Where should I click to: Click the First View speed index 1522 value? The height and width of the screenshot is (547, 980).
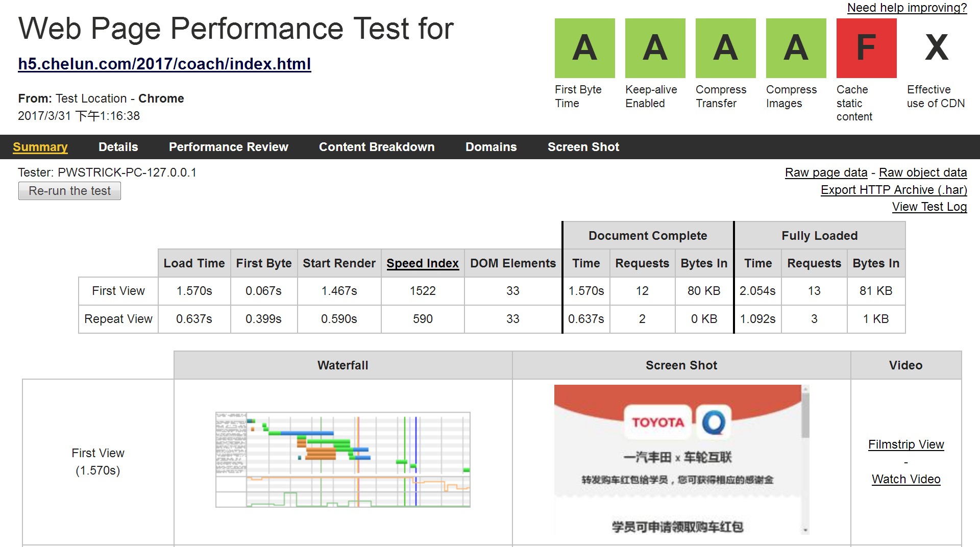coord(423,291)
